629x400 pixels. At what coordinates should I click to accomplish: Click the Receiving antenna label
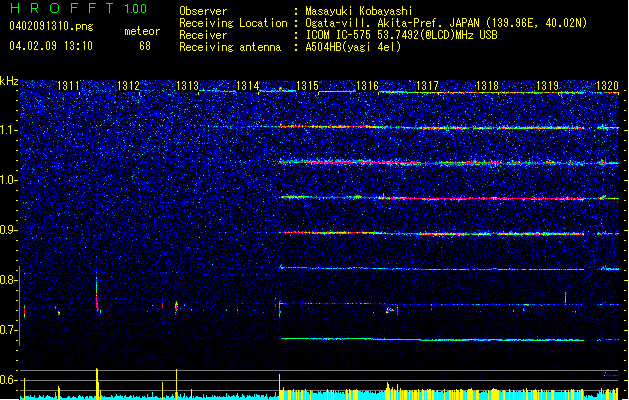pos(230,47)
